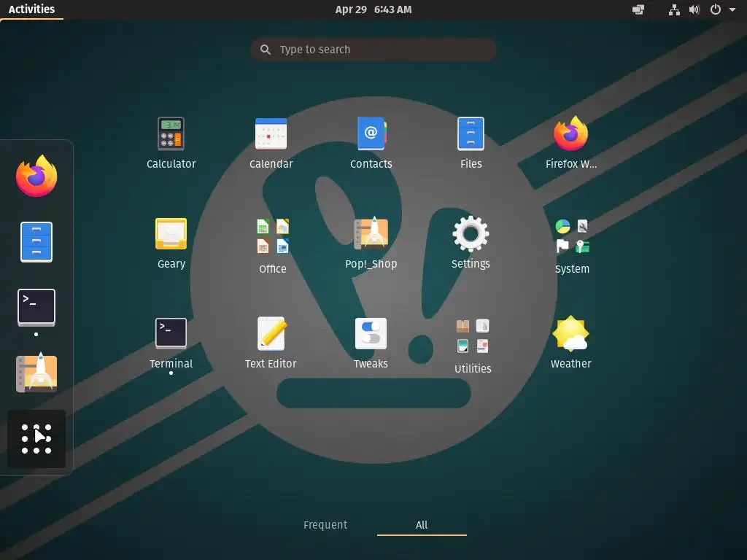Click the "Utilities" folder label
Image resolution: width=747 pixels, height=560 pixels.
tap(473, 368)
